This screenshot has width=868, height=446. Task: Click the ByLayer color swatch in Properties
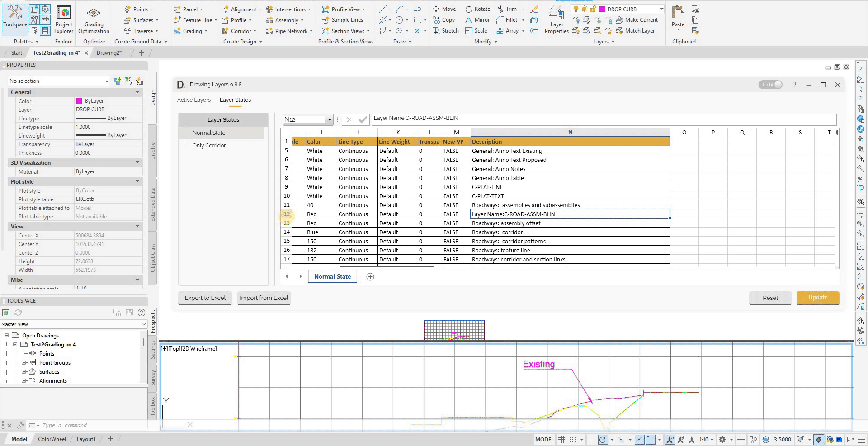click(80, 100)
